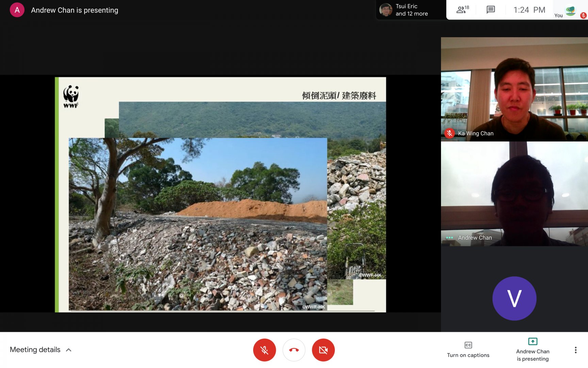The height and width of the screenshot is (368, 588).
Task: Click the purple V participant avatar
Action: (514, 298)
